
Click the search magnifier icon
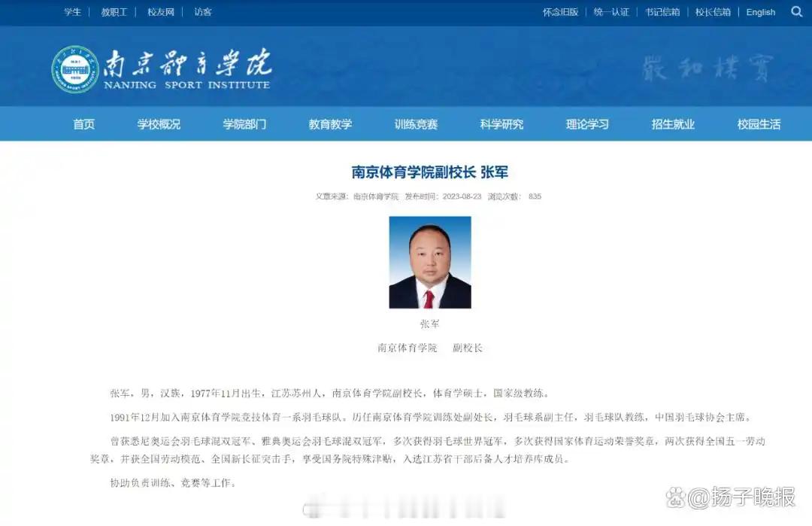(x=796, y=11)
